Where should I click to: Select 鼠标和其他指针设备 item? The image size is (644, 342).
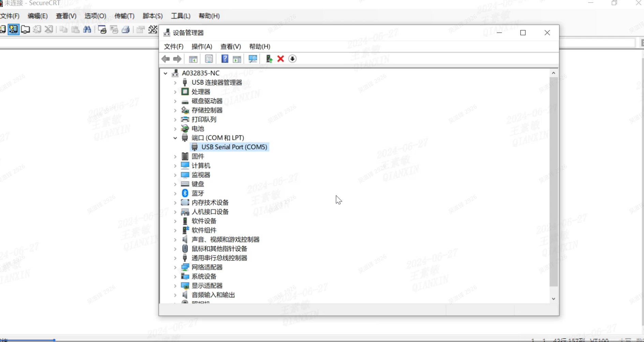pos(219,249)
